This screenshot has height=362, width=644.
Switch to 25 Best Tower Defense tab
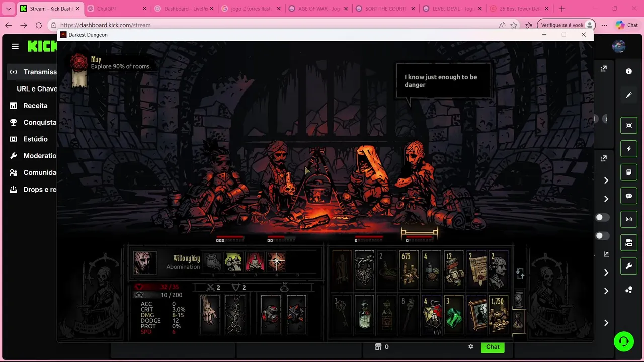519,9
